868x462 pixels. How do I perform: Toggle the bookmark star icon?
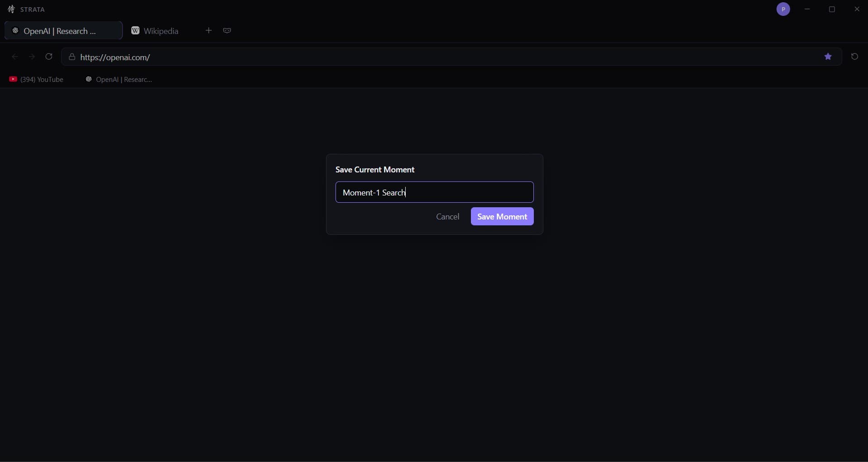pos(828,57)
